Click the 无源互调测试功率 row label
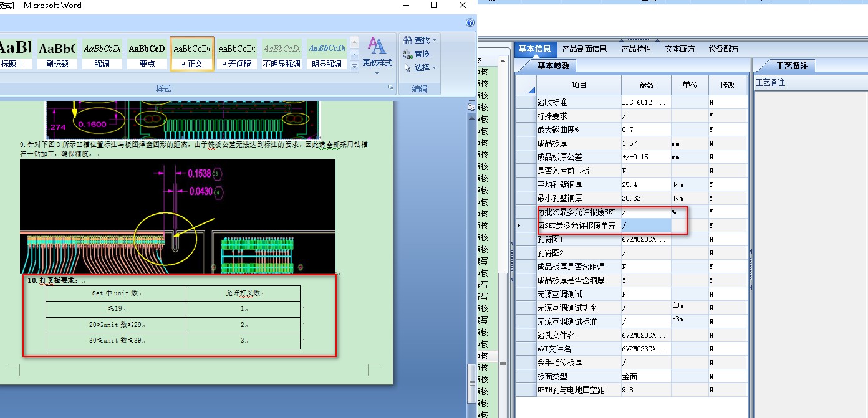 pyautogui.click(x=567, y=308)
